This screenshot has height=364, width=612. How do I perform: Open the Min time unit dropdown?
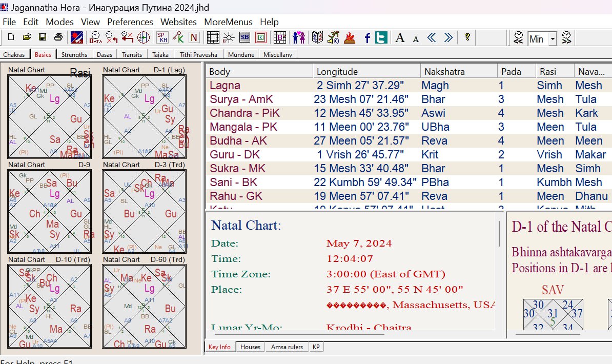click(553, 38)
